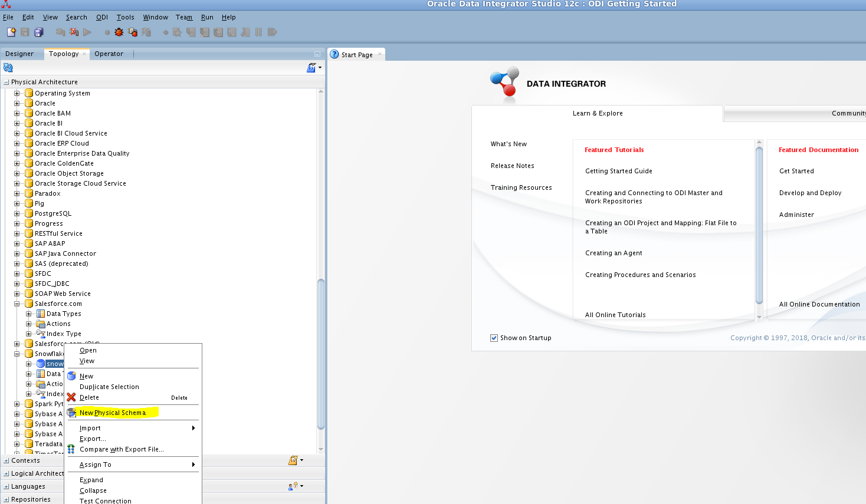
Task: Open the File menu
Action: [x=8, y=17]
